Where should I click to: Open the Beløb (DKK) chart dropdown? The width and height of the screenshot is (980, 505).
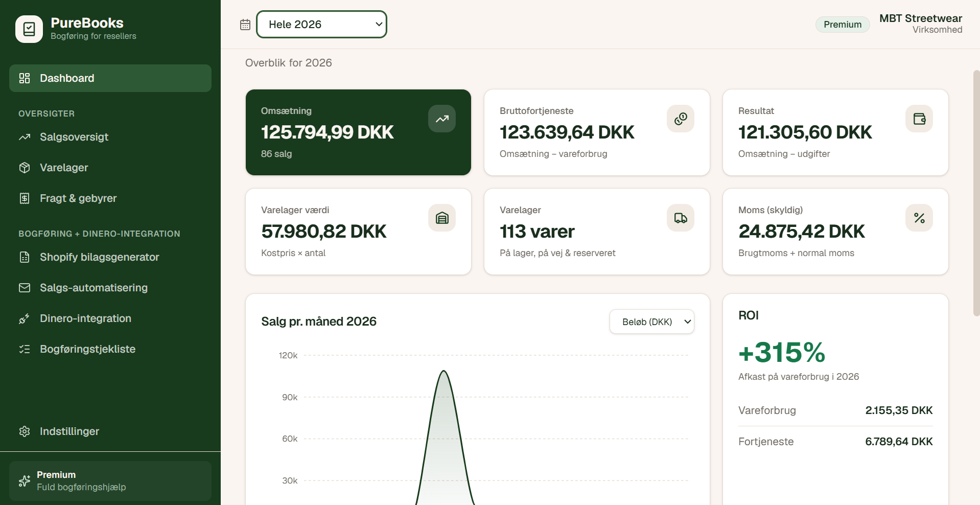(x=652, y=322)
